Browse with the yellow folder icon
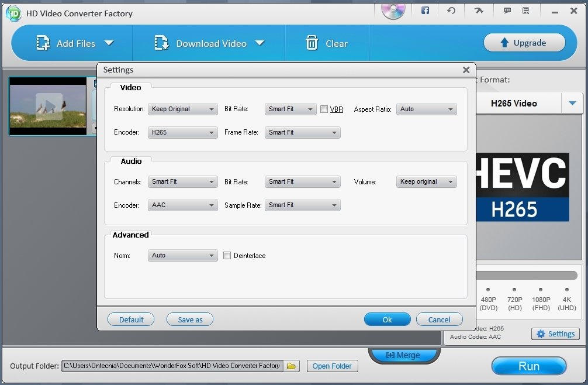The width and height of the screenshot is (588, 385). 292,366
